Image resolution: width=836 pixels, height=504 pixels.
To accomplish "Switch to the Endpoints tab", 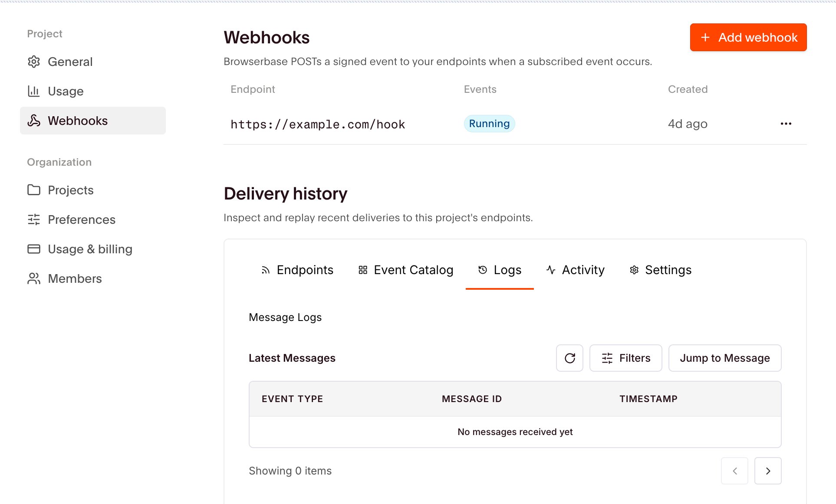I will tap(297, 270).
